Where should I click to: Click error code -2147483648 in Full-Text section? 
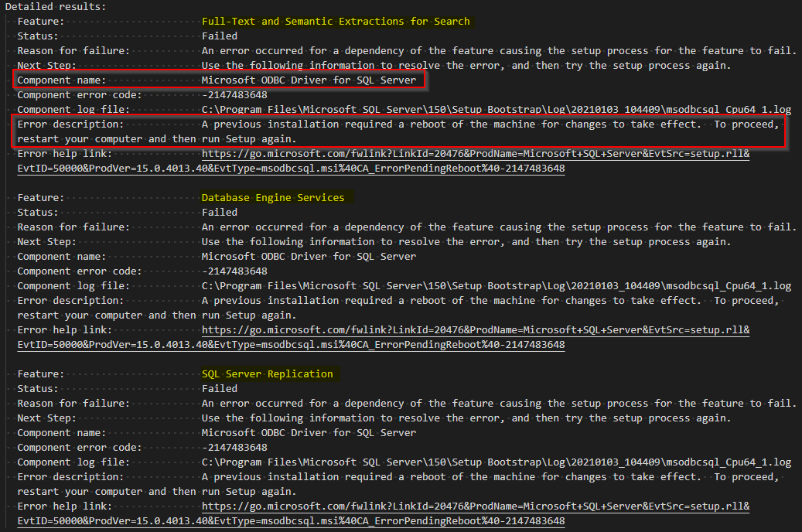tap(234, 95)
